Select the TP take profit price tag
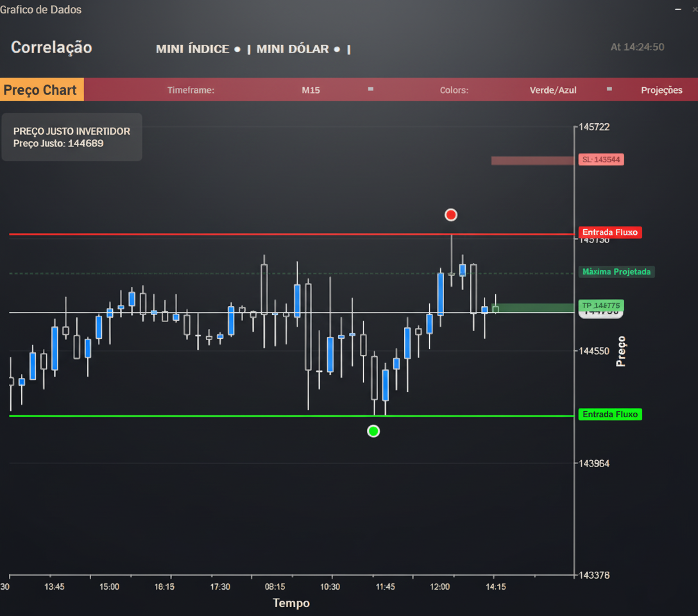 601,305
